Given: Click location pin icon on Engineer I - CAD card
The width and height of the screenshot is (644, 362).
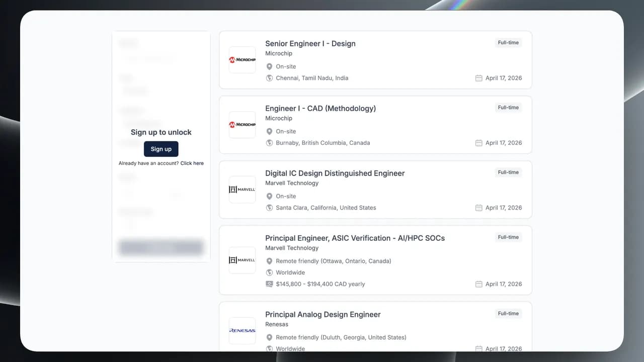Looking at the screenshot, I should [x=269, y=131].
